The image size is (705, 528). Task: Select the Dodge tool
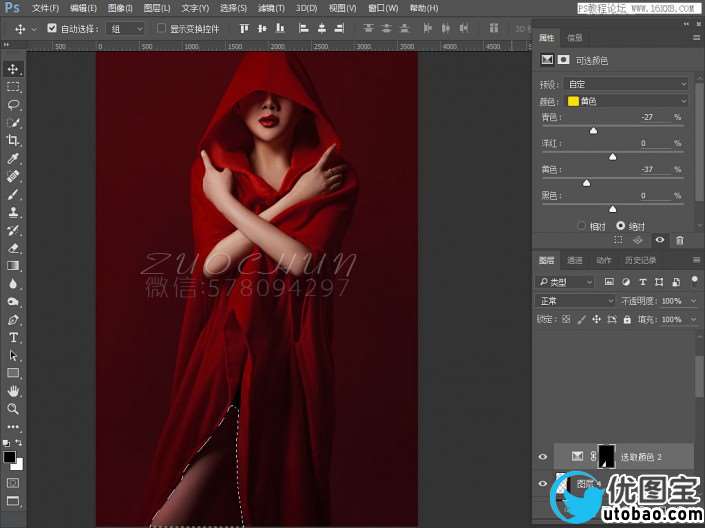coord(13,302)
